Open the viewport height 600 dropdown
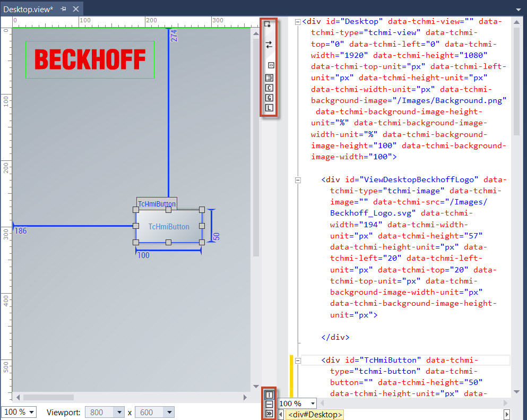This screenshot has height=420, width=527. (x=169, y=412)
